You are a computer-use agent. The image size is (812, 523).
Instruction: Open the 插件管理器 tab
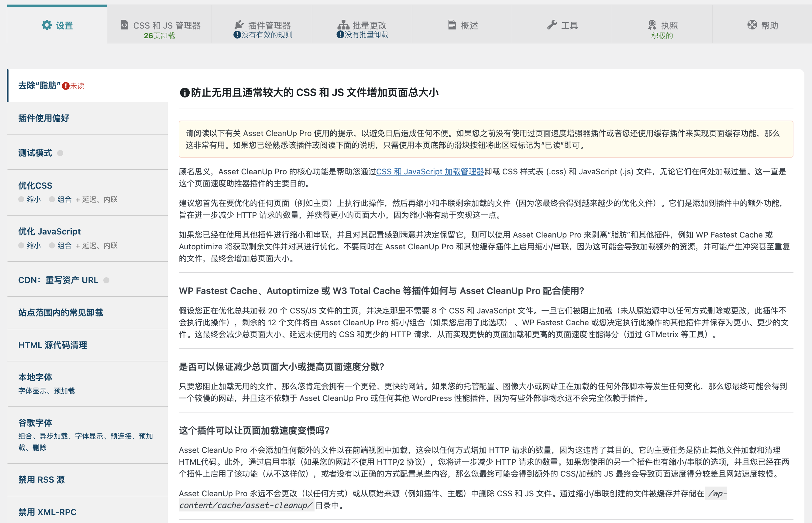(x=262, y=25)
